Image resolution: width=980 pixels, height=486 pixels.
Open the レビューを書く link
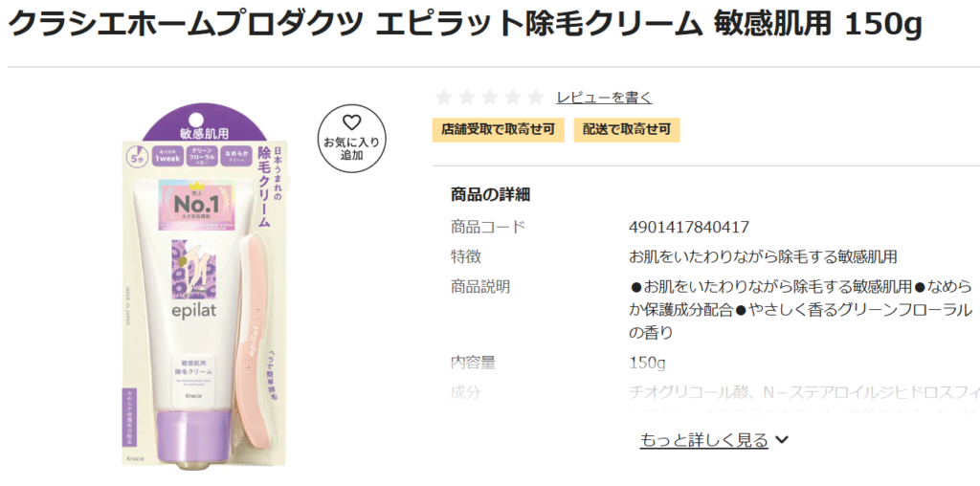(604, 98)
